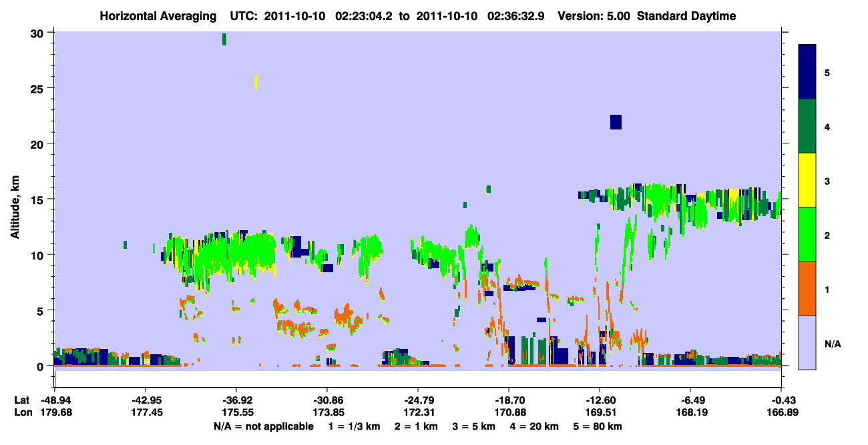Click longitude value '166.89'

(782, 413)
